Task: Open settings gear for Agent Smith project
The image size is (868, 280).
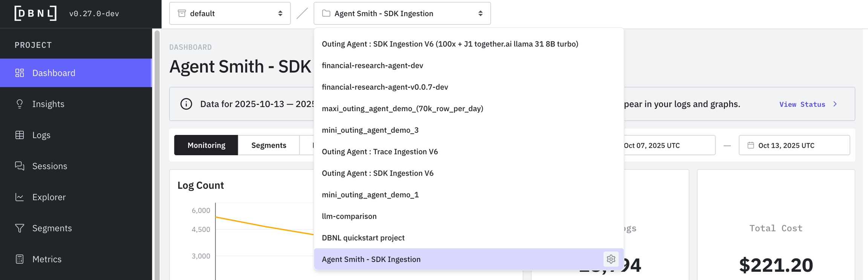Action: click(x=611, y=259)
